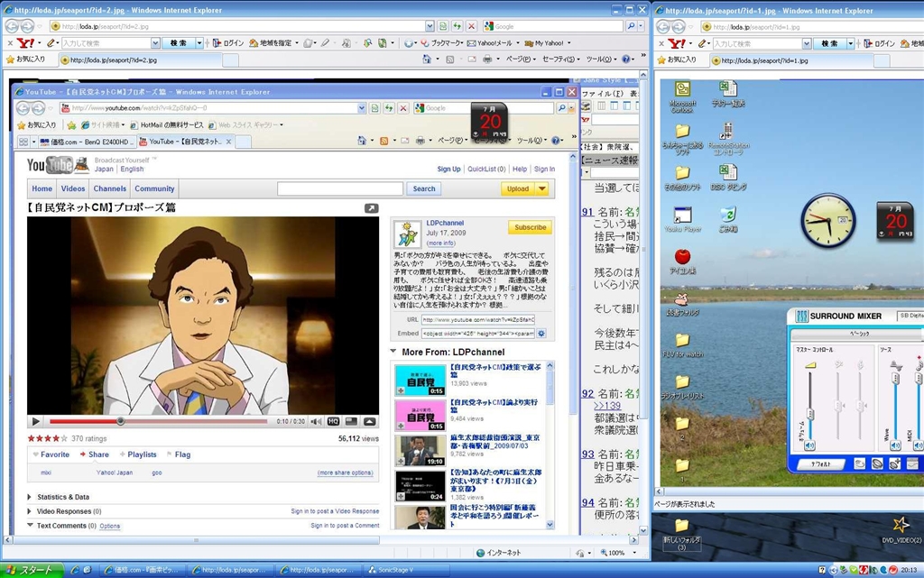924x578 pixels.
Task: Click the YouTube logo
Action: click(x=51, y=165)
